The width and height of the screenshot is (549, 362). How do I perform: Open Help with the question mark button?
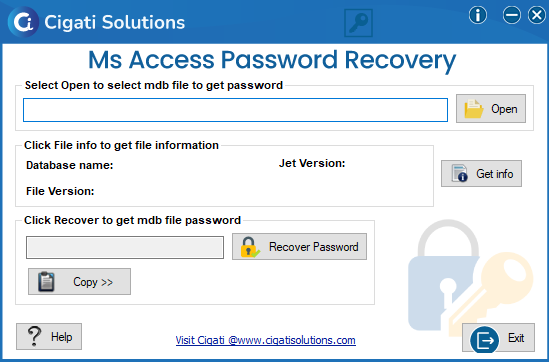49,336
